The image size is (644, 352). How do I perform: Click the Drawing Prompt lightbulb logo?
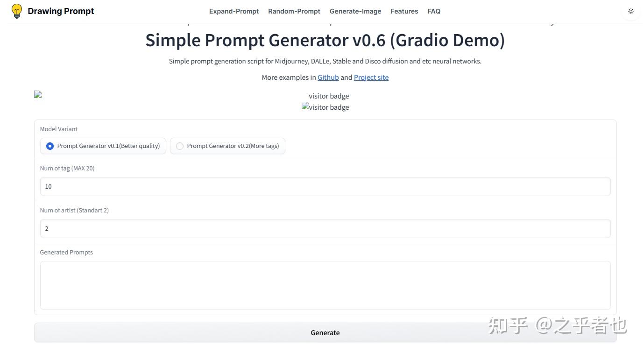point(17,11)
